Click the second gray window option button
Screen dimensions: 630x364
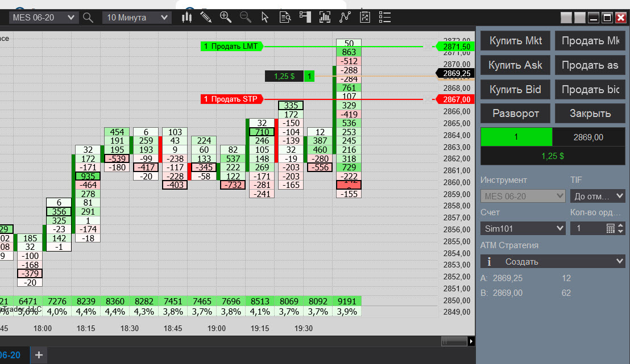[x=580, y=18]
